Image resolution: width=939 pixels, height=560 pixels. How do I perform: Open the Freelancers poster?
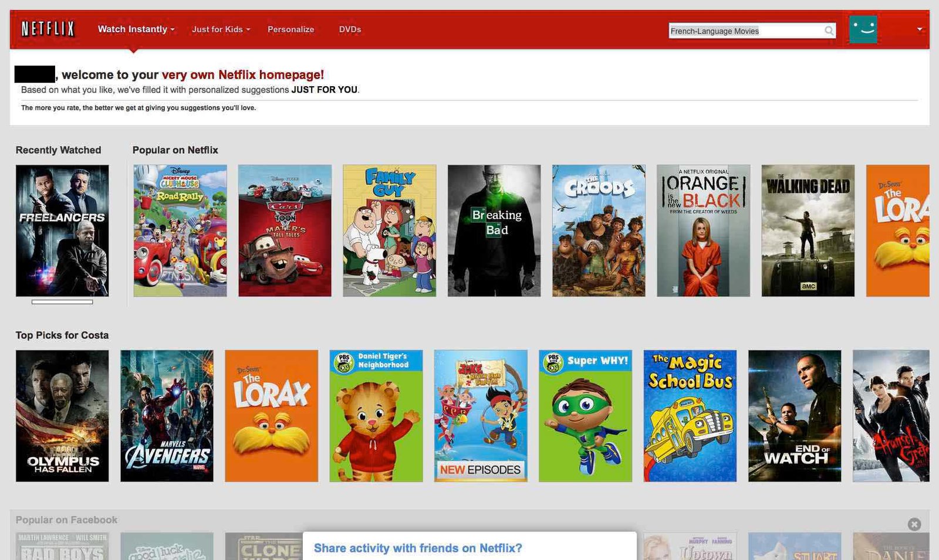tap(62, 230)
